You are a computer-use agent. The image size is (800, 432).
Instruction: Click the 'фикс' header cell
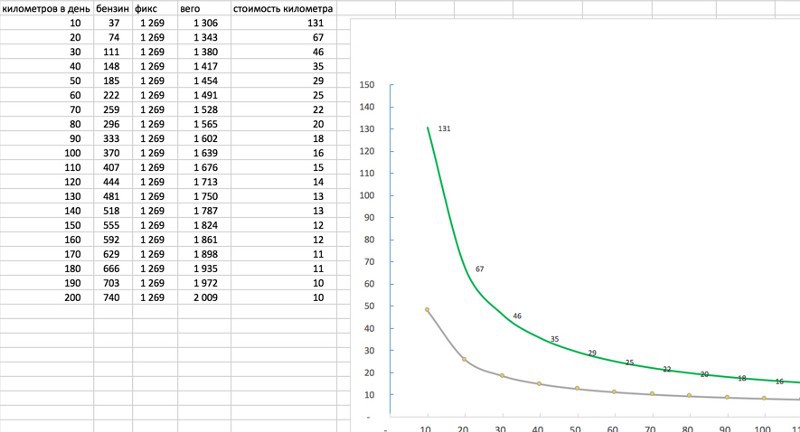155,8
